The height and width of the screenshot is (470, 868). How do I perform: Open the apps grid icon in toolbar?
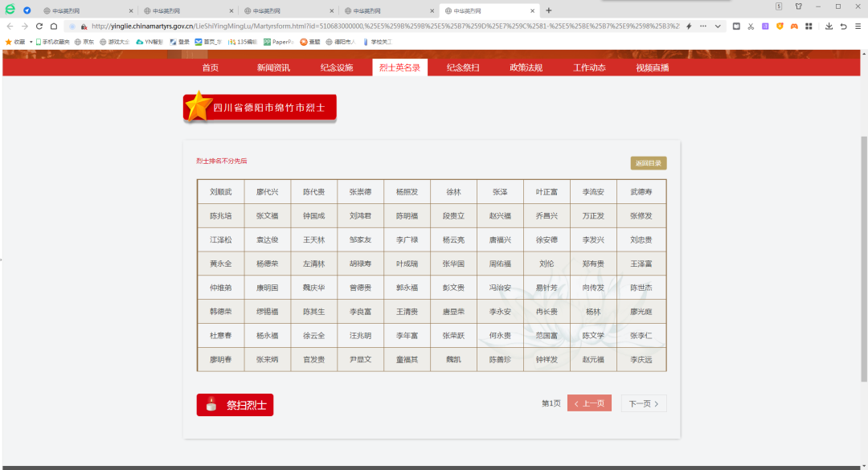(x=809, y=25)
